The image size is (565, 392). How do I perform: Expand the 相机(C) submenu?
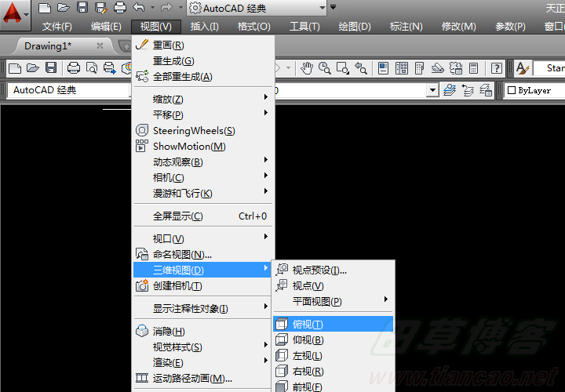point(203,178)
